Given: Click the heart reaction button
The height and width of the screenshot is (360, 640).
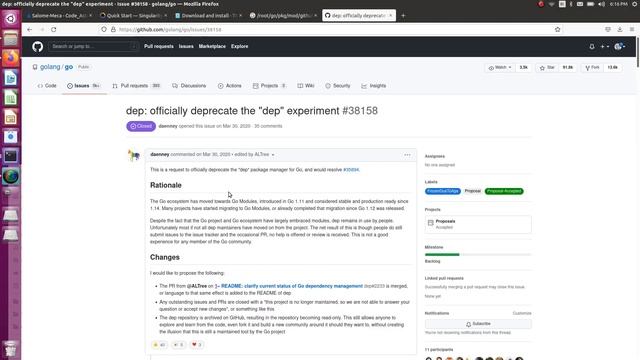Looking at the screenshot, I should 197,345.
